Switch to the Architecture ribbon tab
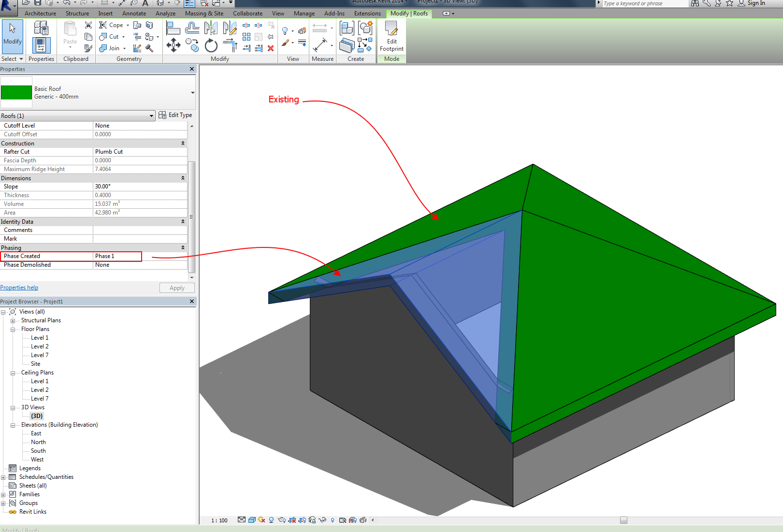 coord(40,13)
